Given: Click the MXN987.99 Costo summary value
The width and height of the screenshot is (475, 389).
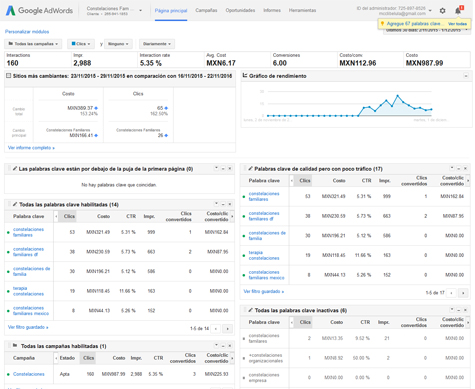Looking at the screenshot, I should pos(424,63).
